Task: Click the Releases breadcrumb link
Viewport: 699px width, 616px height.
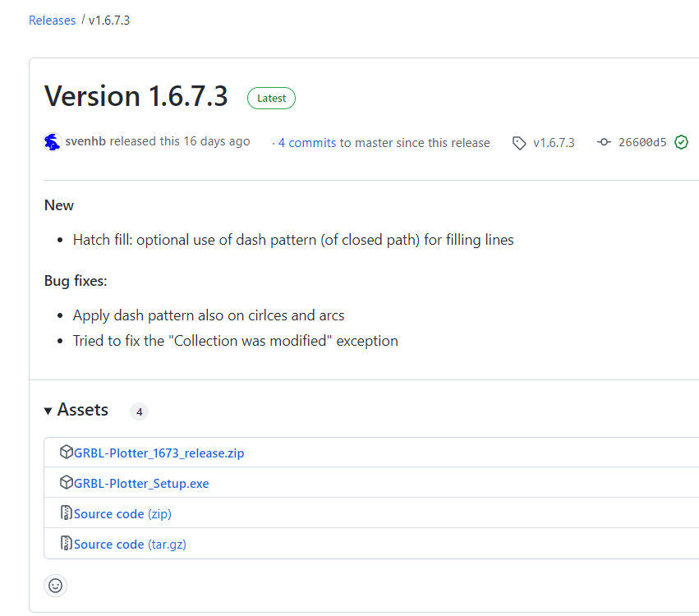Action: 52,21
